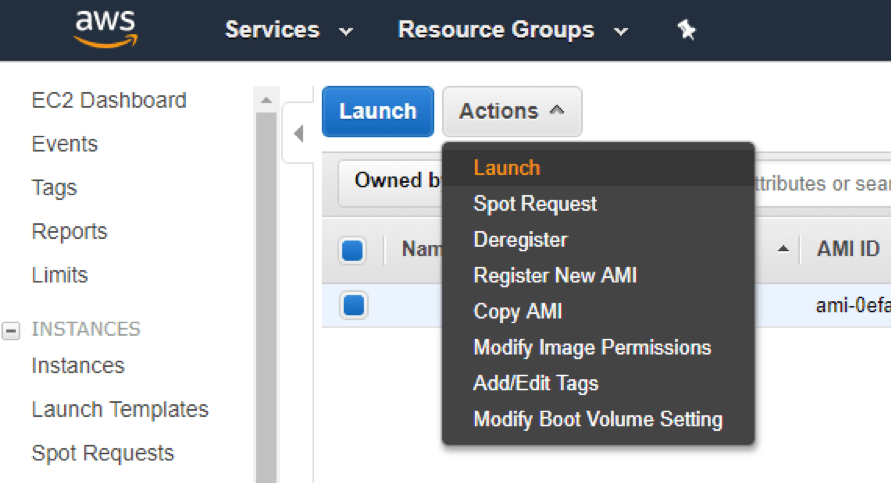Choose Register New AMI menu entry

[x=598, y=275]
